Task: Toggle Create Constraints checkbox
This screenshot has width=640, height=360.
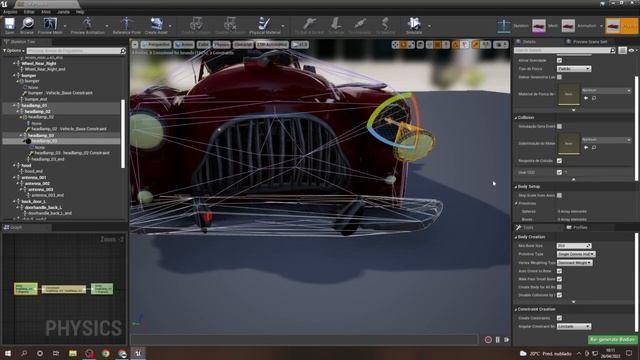Action: click(x=559, y=318)
